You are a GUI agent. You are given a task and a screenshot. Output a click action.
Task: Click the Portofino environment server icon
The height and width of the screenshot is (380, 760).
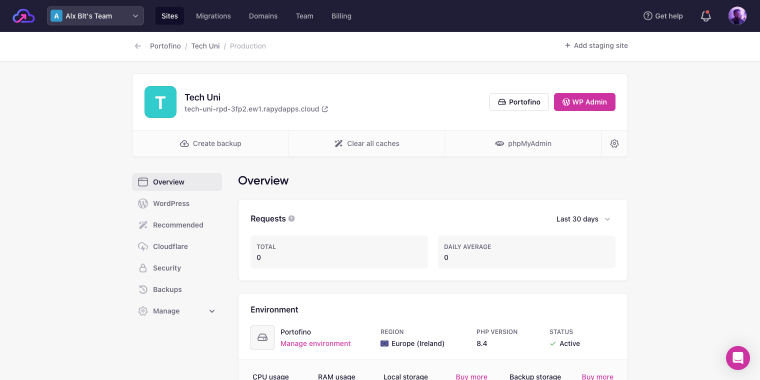click(x=263, y=337)
